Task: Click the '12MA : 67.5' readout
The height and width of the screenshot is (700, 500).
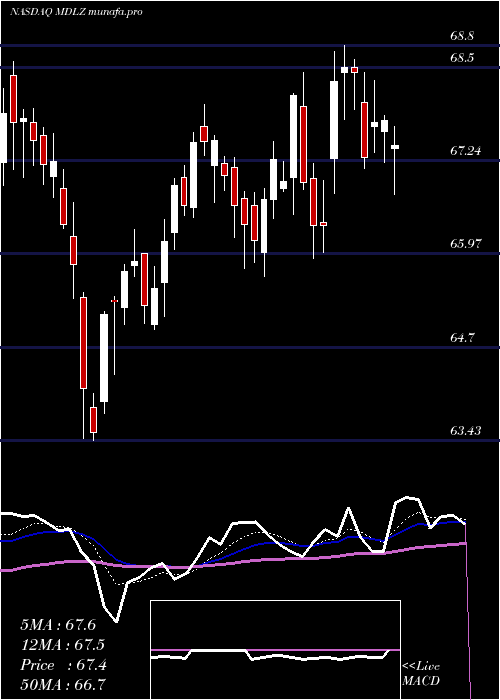Action: point(64,645)
